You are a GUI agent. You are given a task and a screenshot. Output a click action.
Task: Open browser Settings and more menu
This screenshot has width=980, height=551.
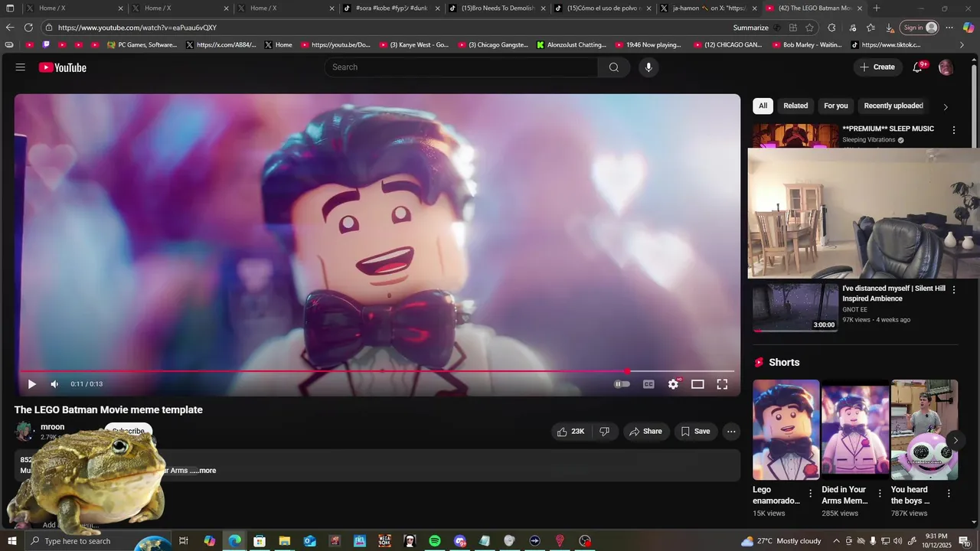click(949, 28)
